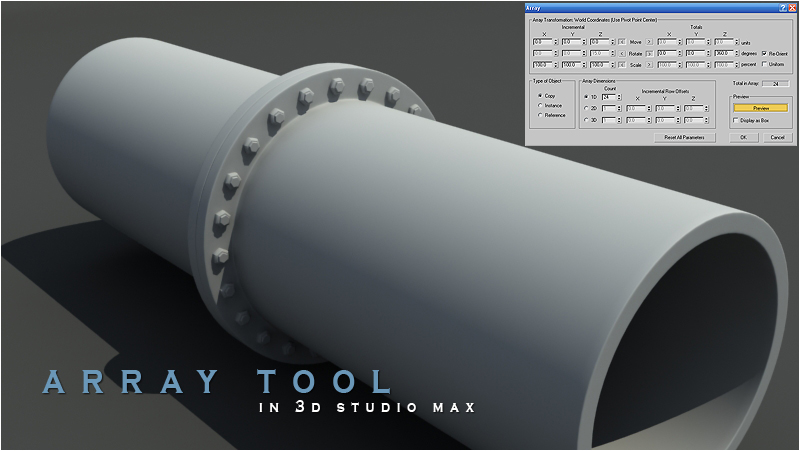The image size is (800, 451).
Task: Click the Rotate right arrow button
Action: click(649, 53)
